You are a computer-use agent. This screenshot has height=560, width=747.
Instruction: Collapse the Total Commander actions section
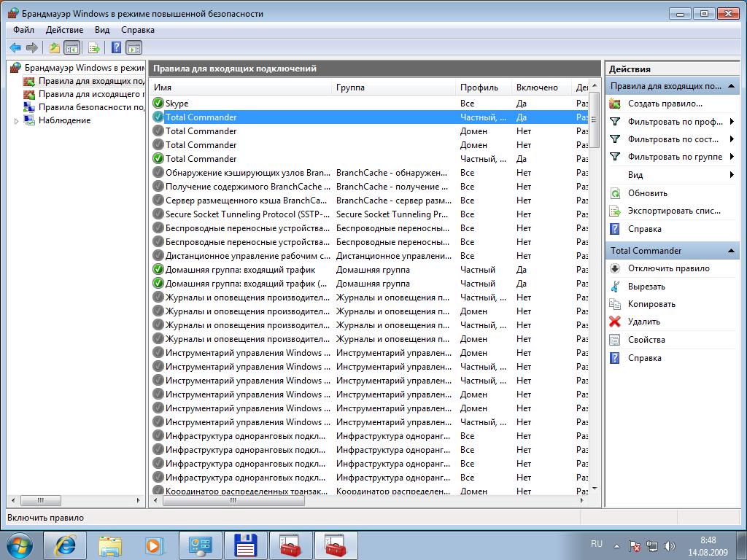click(x=731, y=251)
